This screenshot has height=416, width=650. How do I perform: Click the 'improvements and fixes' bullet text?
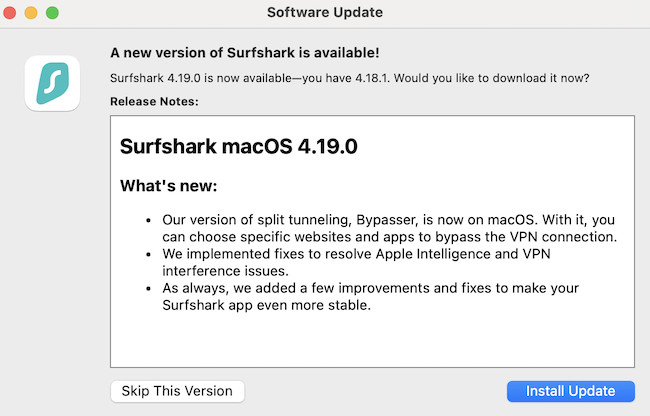(371, 296)
